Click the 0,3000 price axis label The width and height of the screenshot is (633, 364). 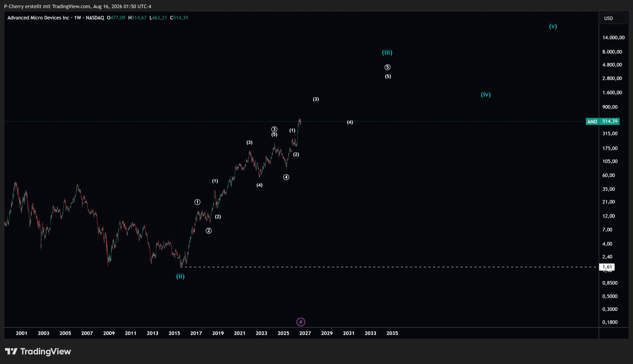coord(610,309)
